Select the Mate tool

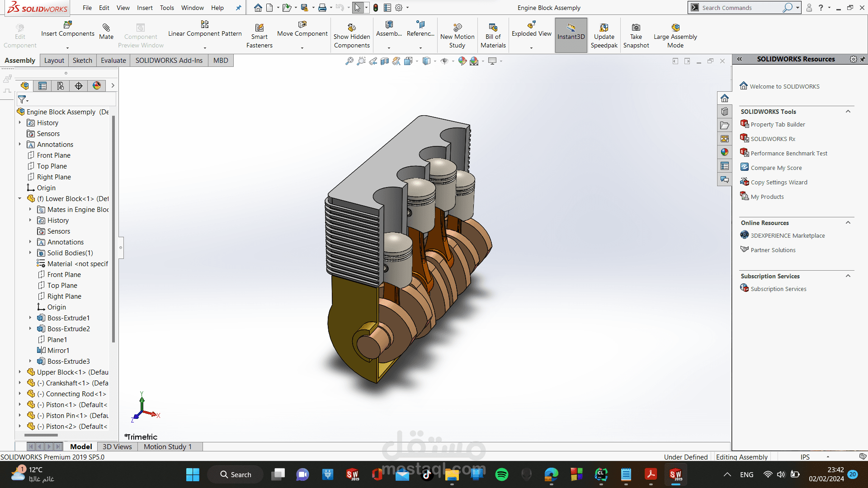106,32
